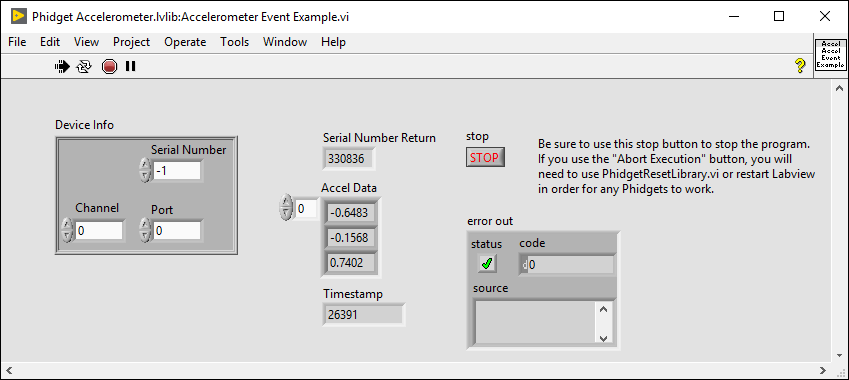Click the Accel Data array index stepper
Image resolution: width=849 pixels, height=380 pixels.
pos(285,208)
